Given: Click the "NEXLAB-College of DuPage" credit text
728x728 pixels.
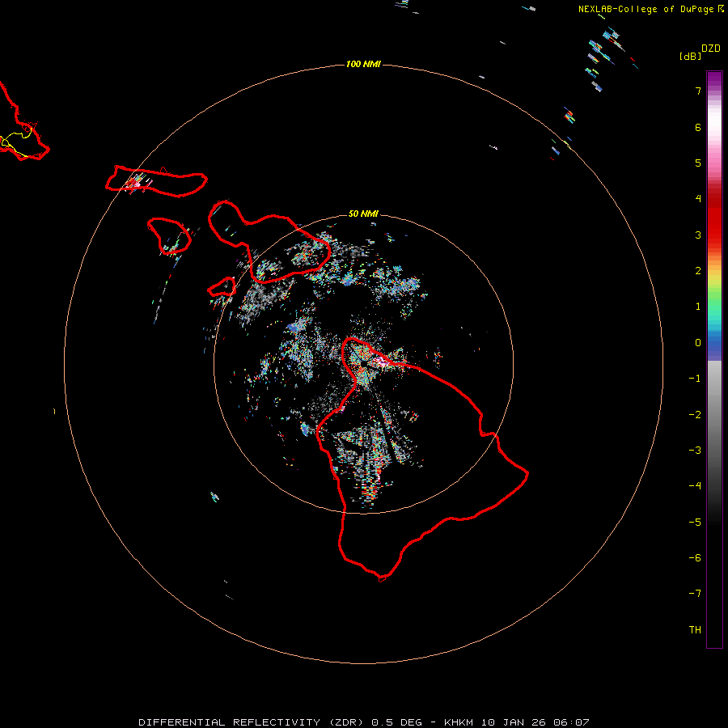Looking at the screenshot, I should tap(645, 9).
